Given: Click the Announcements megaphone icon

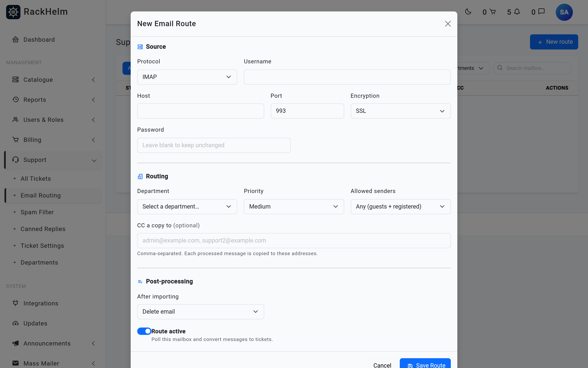Looking at the screenshot, I should click(x=16, y=343).
